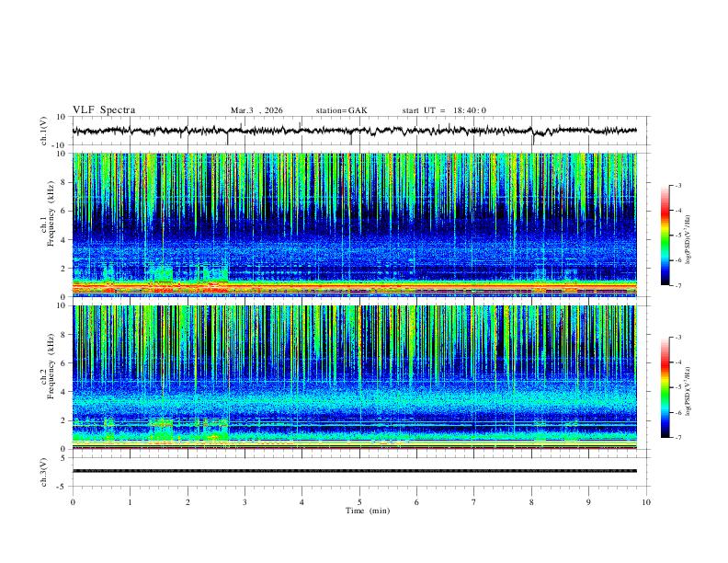Click the "-5" tick on ch.3(V) axis
The image size is (728, 563).
[x=63, y=487]
